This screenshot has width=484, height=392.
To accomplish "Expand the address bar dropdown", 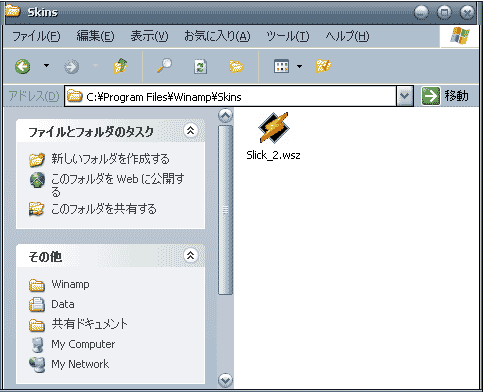I will pyautogui.click(x=404, y=96).
